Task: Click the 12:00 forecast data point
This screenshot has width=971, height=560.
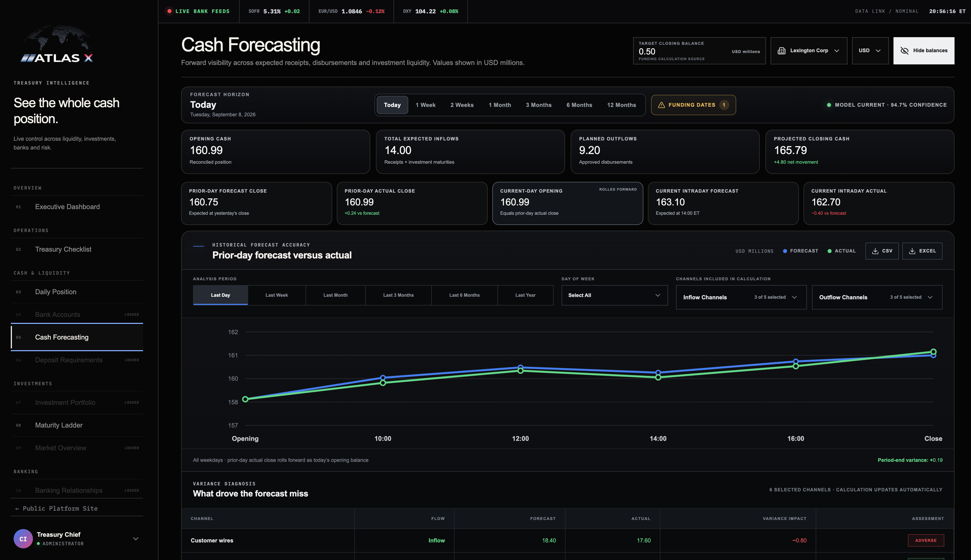Action: click(520, 367)
